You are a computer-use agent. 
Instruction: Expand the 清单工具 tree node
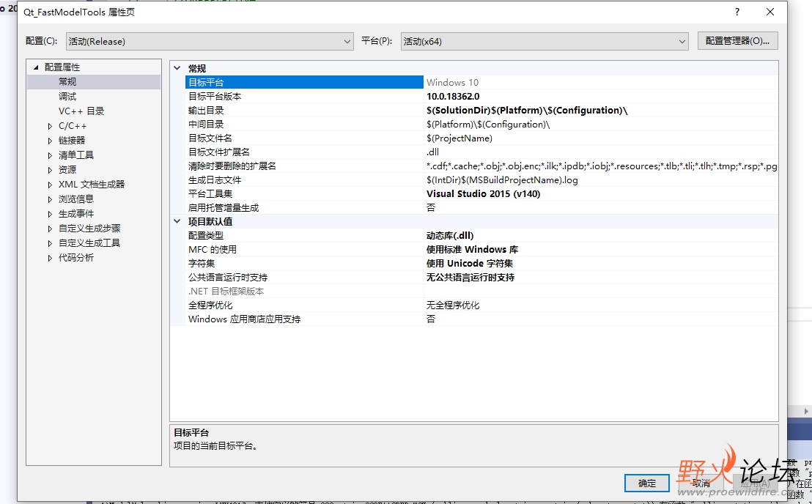50,155
